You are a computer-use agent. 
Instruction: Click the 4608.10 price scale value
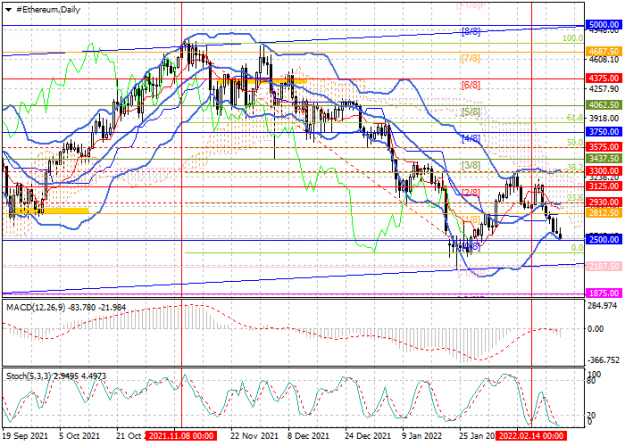point(603,60)
